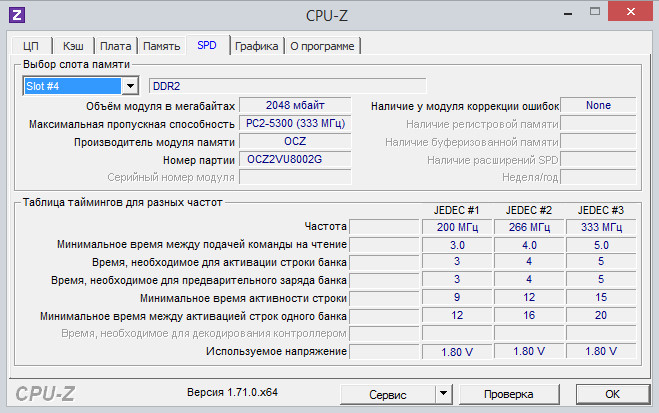Click the empty serial number field
The image size is (659, 413).
(295, 177)
